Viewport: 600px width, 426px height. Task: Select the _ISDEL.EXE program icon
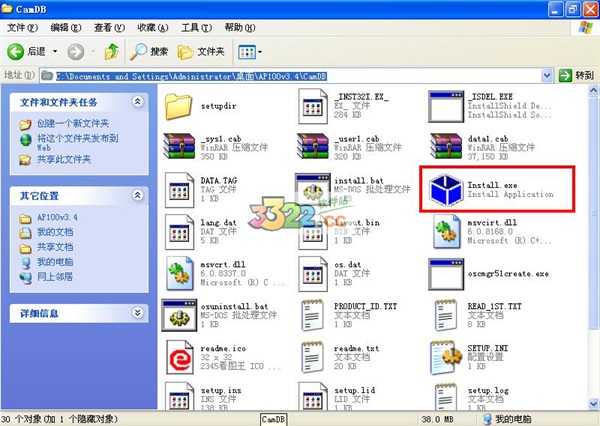446,106
